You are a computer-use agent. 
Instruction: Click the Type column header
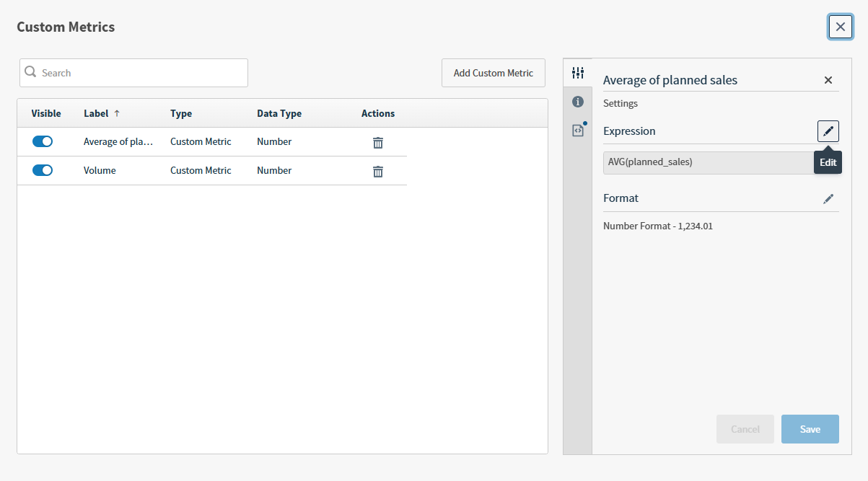(181, 113)
